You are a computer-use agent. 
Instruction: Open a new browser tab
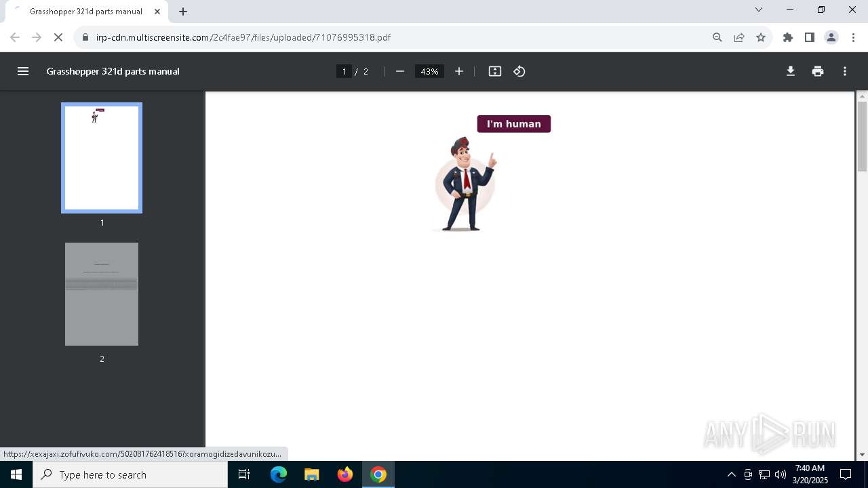coord(183,12)
